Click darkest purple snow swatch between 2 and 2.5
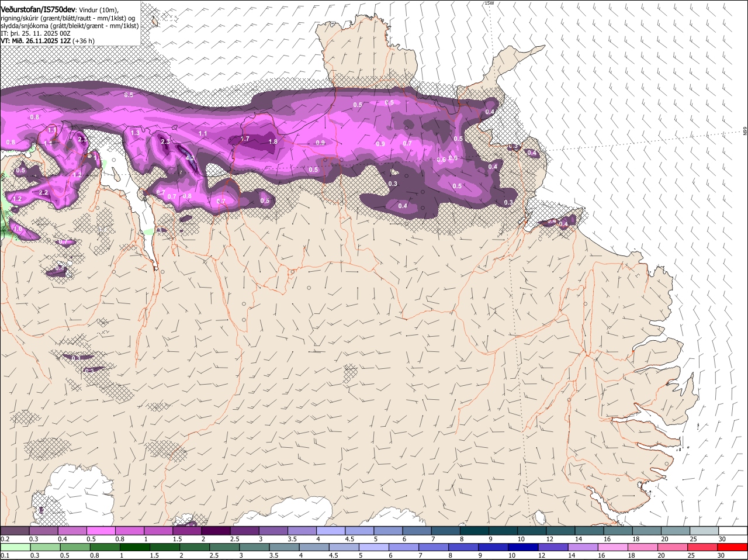Image resolution: width=748 pixels, height=560 pixels. pos(216,530)
